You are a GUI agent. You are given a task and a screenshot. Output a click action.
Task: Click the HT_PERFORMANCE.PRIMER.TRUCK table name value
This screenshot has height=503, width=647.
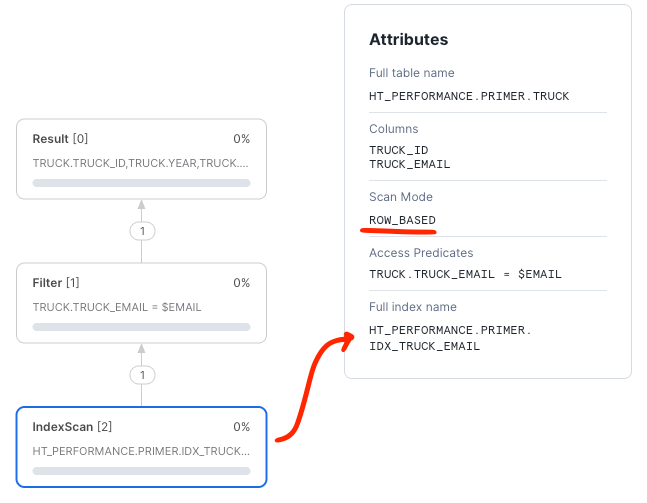[468, 96]
